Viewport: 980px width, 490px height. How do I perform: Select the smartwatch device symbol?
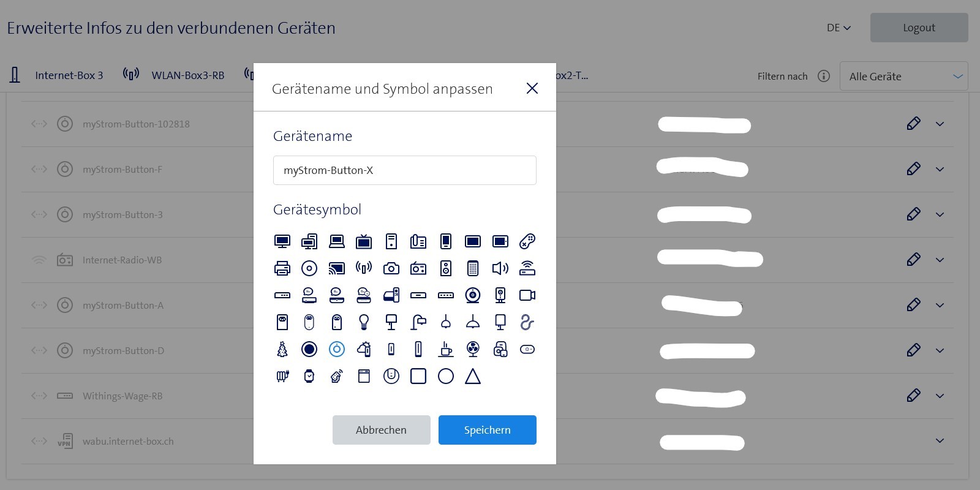click(309, 376)
